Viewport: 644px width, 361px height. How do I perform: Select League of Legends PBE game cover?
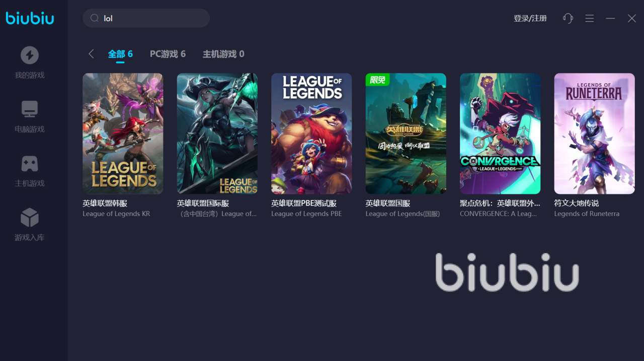pos(311,133)
